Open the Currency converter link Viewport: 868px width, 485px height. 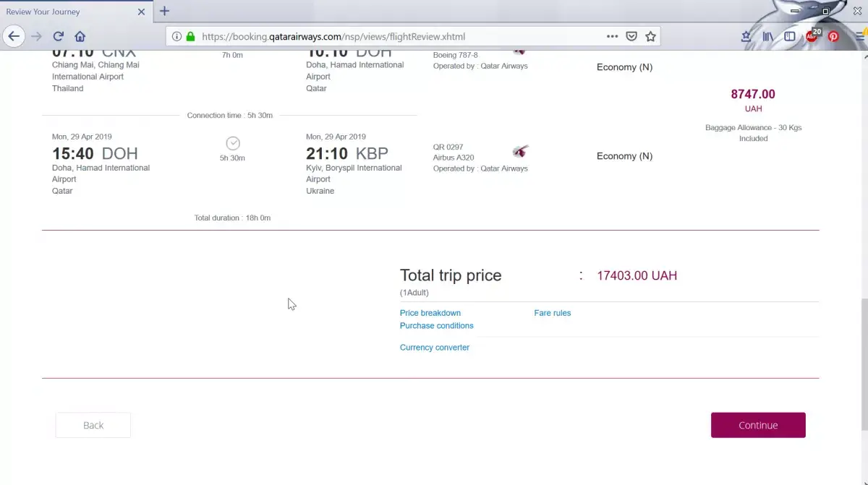click(435, 348)
